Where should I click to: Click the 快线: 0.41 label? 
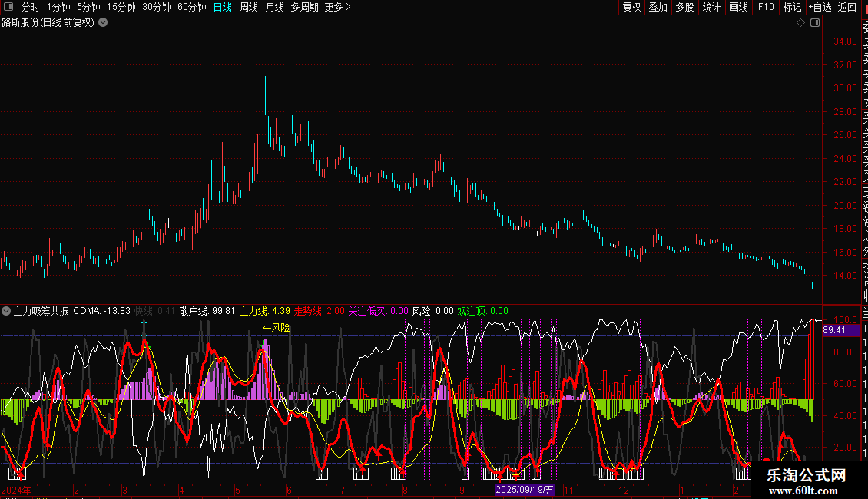point(154,311)
